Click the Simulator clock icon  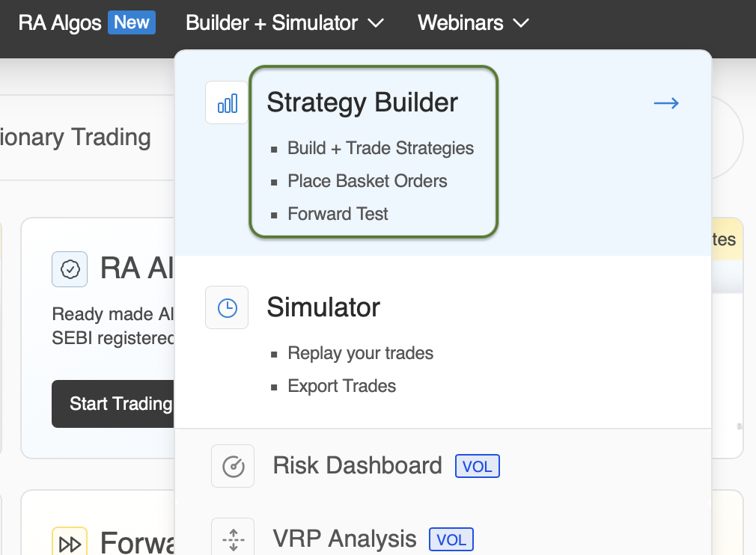pyautogui.click(x=227, y=307)
